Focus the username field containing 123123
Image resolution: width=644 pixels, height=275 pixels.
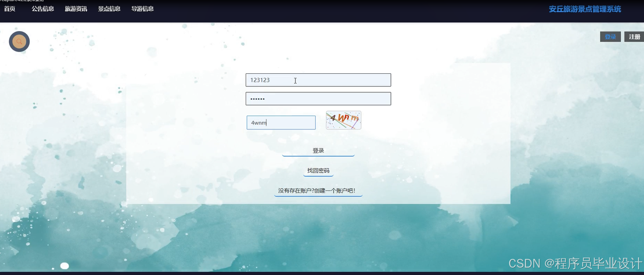[x=318, y=80]
